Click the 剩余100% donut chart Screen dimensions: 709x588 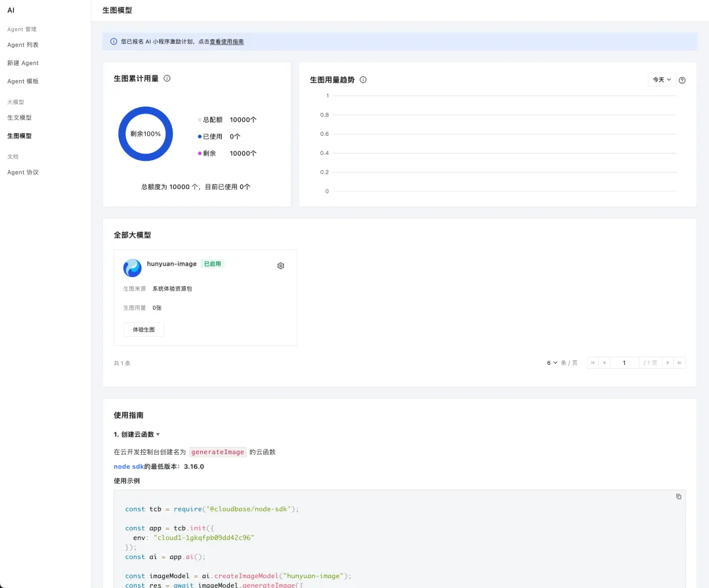[x=146, y=134]
